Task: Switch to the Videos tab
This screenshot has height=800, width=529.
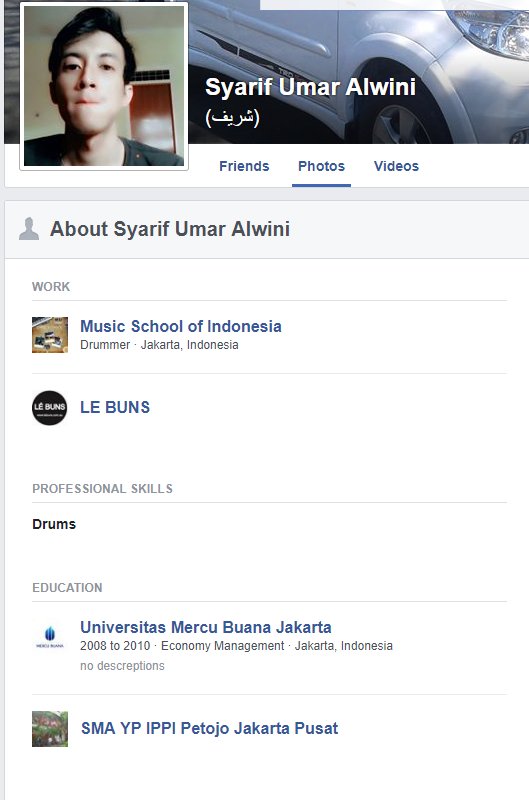Action: [x=396, y=166]
